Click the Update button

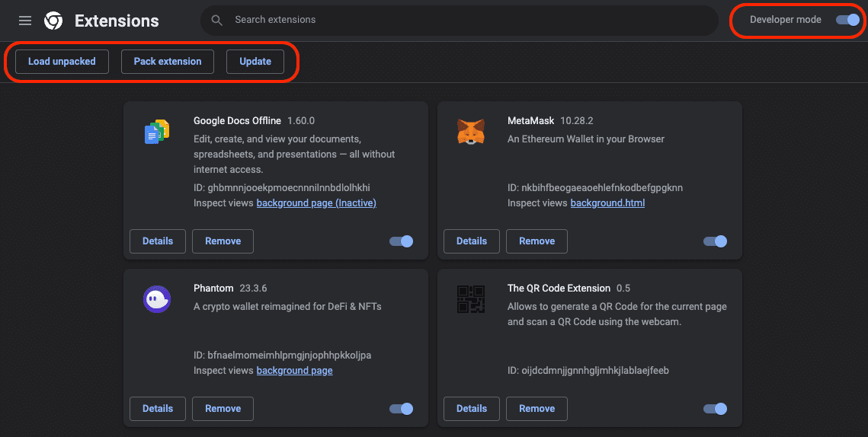[x=255, y=62]
